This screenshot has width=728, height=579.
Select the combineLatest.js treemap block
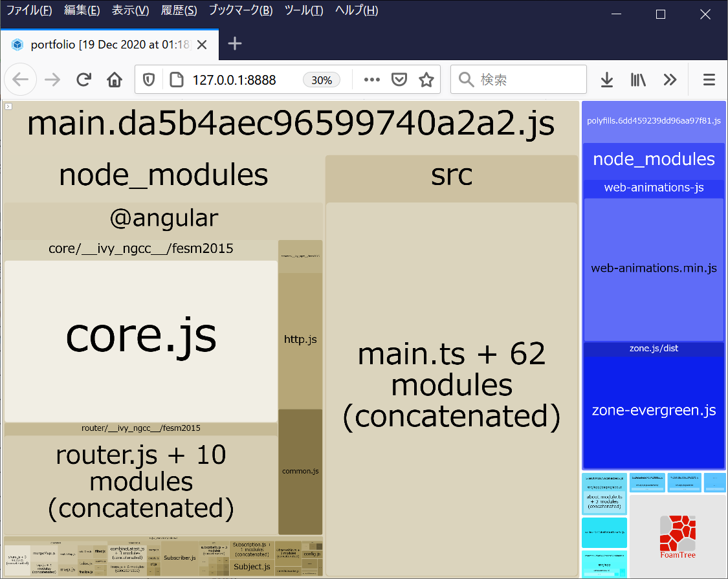(x=127, y=552)
